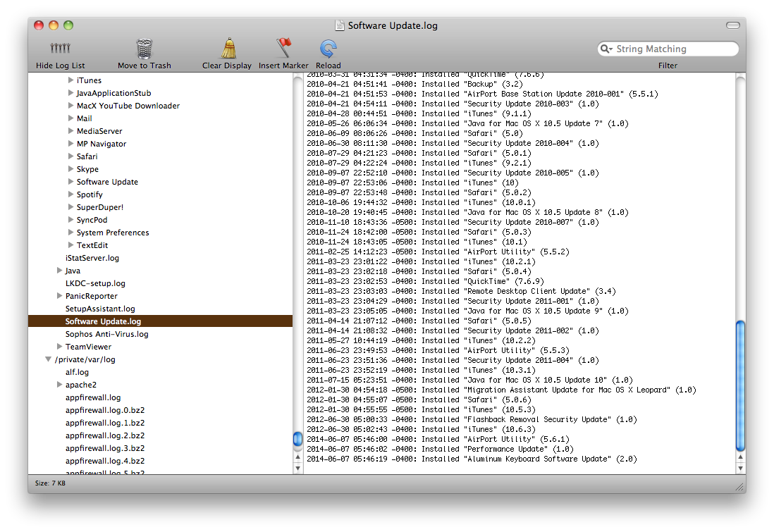The image size is (774, 532).
Task: Expand the MP Navigator folder
Action: pos(70,144)
